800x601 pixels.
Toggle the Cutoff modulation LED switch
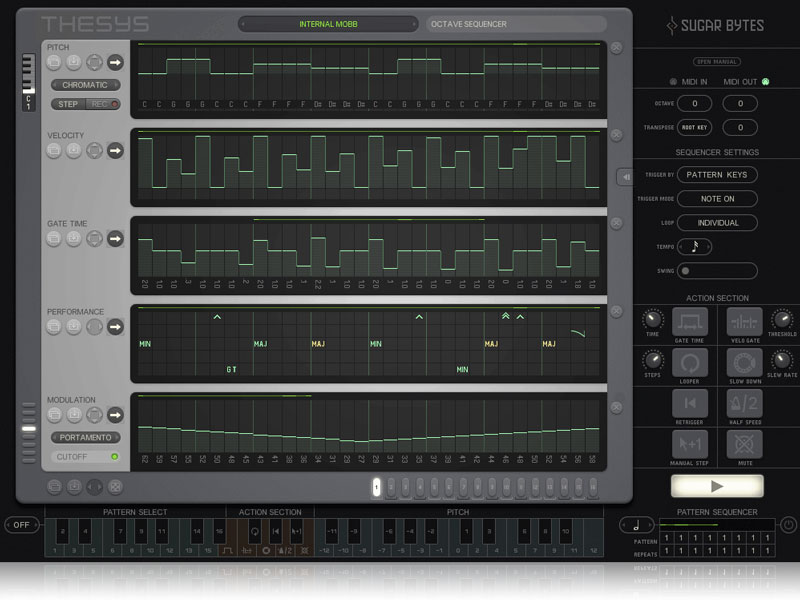pos(114,457)
